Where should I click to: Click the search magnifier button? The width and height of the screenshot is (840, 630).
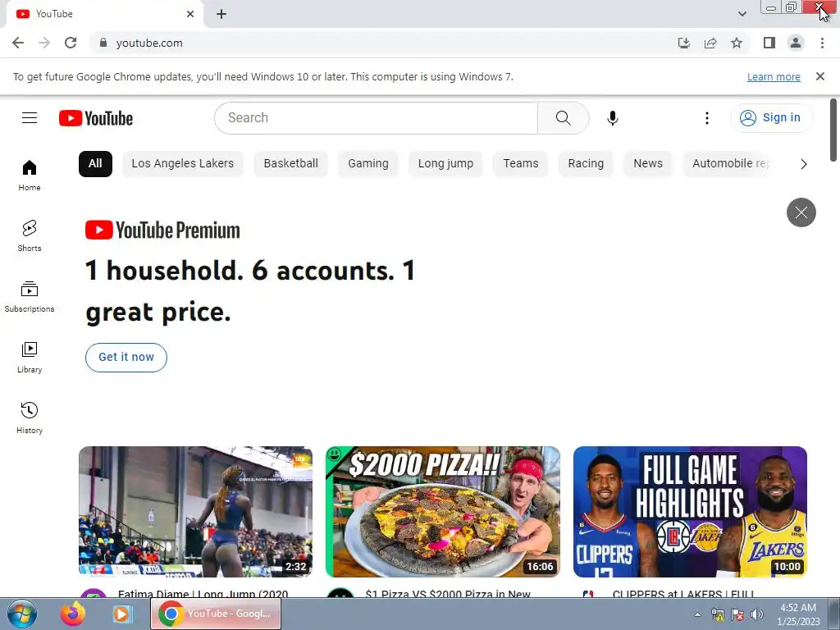tap(563, 118)
